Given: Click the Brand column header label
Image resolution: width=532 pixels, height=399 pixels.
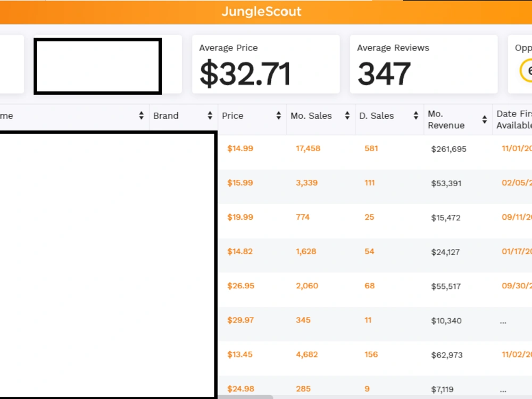Looking at the screenshot, I should (x=166, y=115).
